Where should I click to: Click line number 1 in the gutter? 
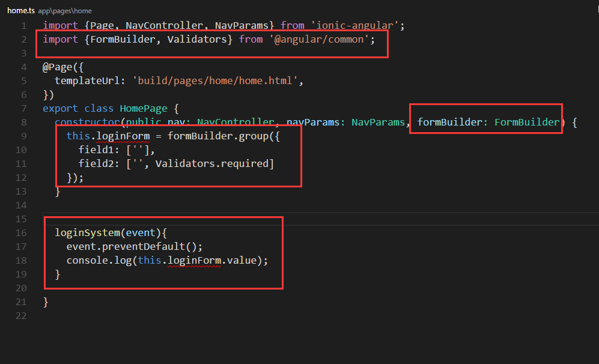[x=23, y=26]
